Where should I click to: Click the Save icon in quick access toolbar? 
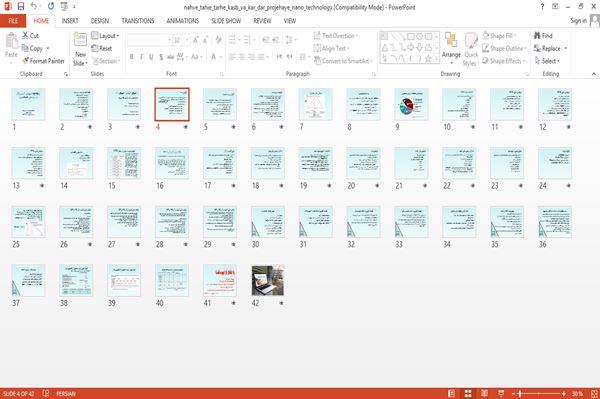[21, 7]
